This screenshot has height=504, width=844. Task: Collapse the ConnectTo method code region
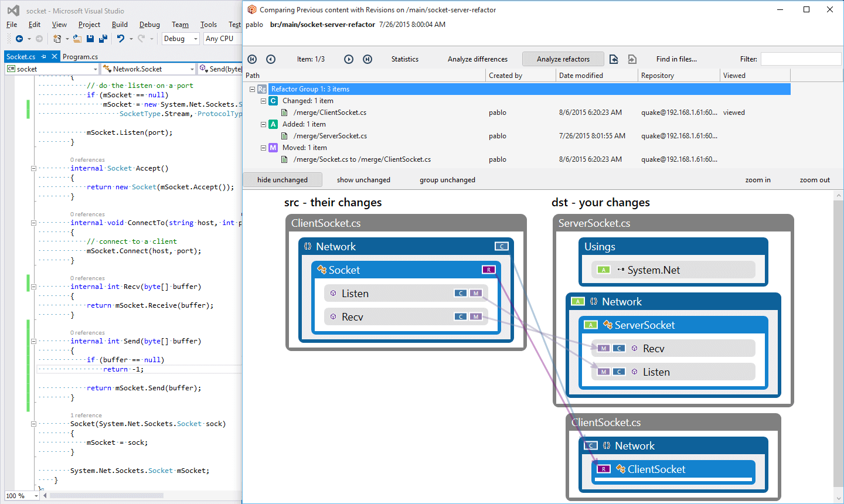pos(33,223)
